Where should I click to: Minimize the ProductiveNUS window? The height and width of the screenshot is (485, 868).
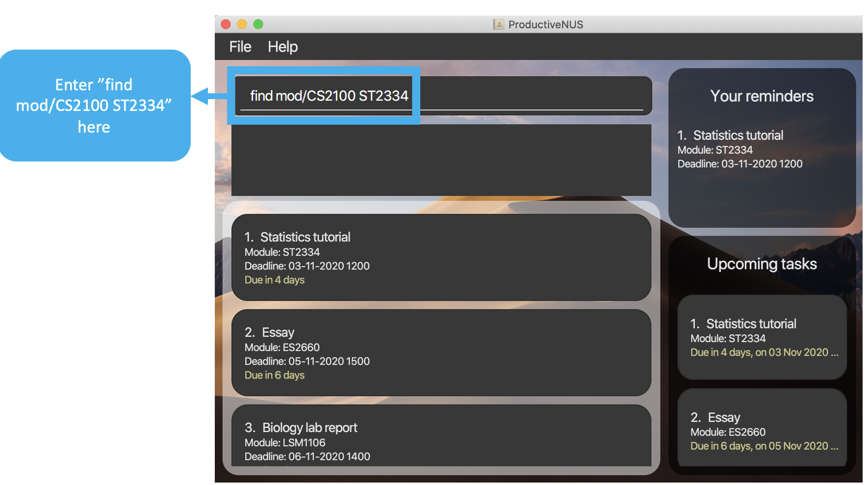pos(242,24)
